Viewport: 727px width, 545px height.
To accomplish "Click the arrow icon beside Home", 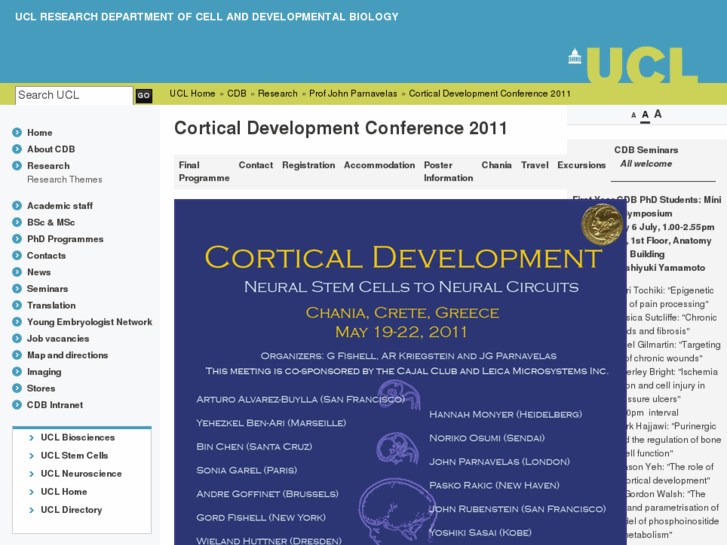I will click(17, 133).
